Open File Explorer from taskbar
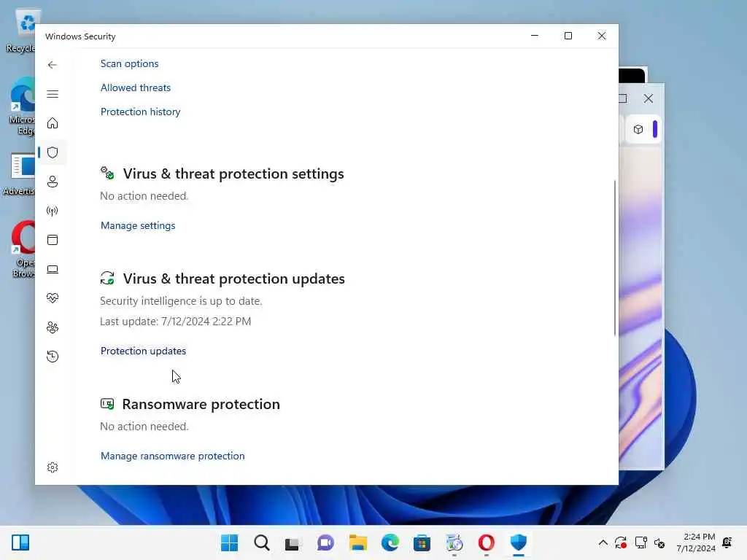 pyautogui.click(x=357, y=542)
